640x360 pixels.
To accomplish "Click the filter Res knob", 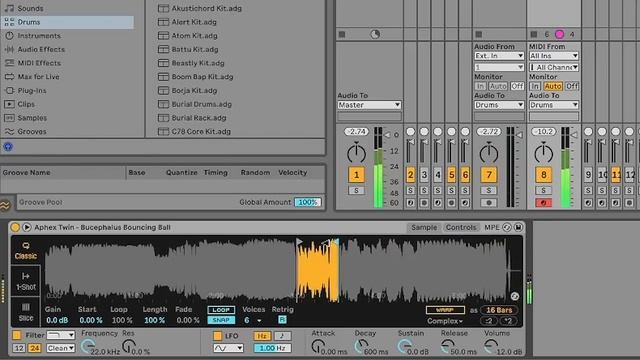I will pos(128,346).
